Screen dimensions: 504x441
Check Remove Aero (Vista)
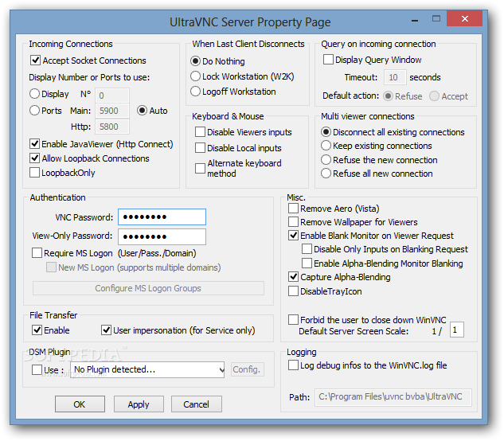293,209
